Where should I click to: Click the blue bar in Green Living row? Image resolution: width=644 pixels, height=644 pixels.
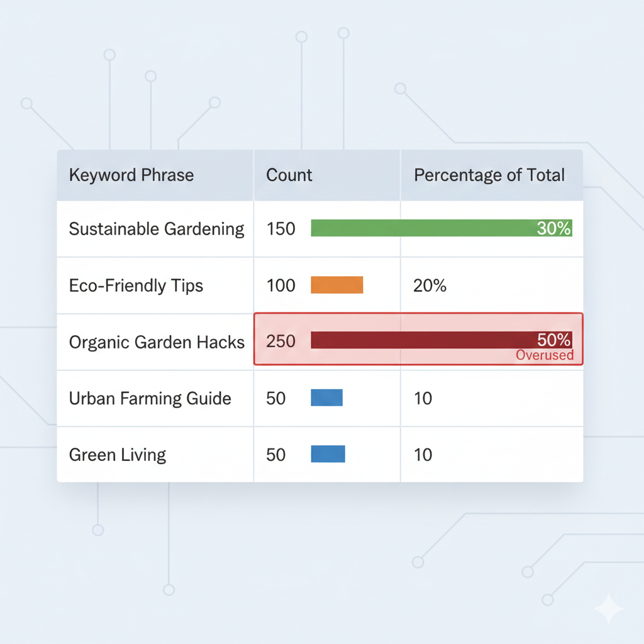click(x=328, y=454)
